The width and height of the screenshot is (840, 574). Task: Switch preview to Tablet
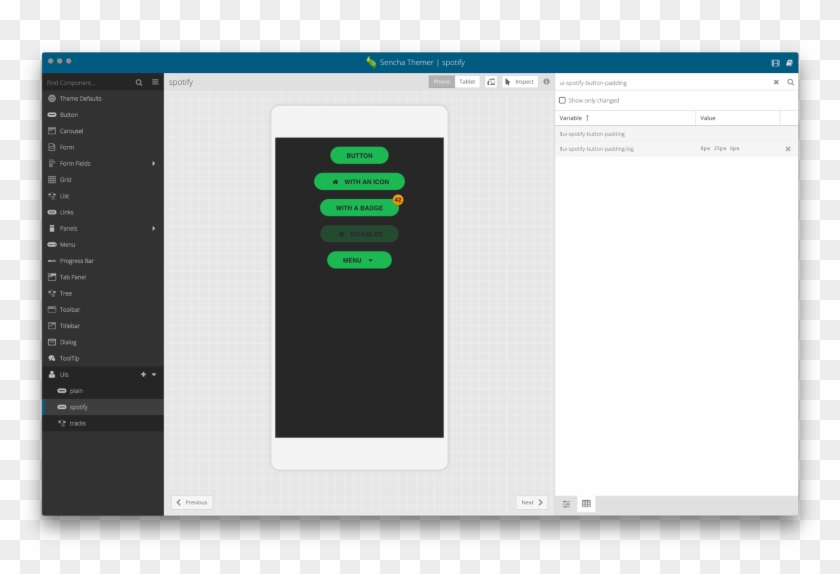pyautogui.click(x=468, y=82)
